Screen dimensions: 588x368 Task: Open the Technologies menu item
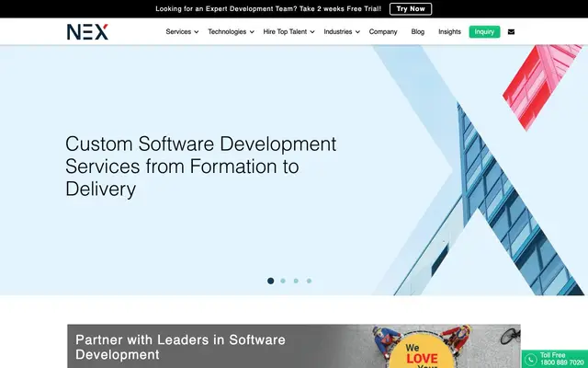(x=227, y=32)
